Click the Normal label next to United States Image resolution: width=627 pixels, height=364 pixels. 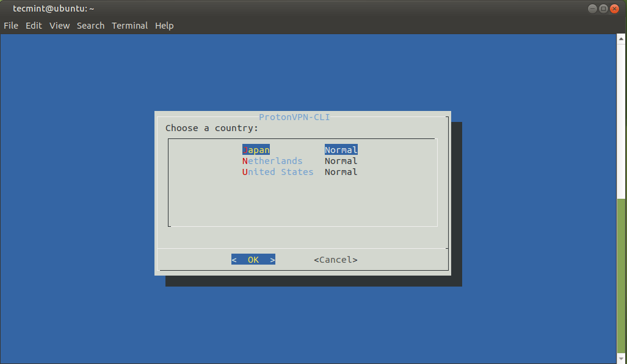[341, 172]
